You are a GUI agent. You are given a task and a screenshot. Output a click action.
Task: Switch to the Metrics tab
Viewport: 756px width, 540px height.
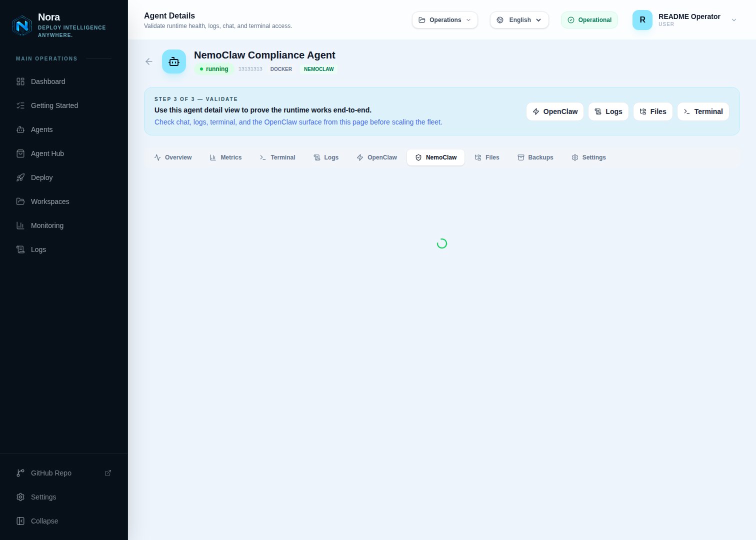click(x=225, y=157)
